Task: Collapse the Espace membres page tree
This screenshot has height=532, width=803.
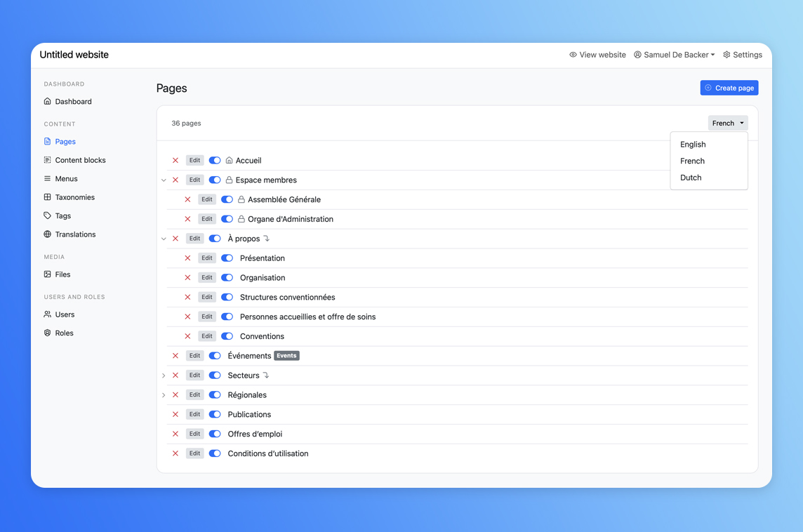Action: 164,180
